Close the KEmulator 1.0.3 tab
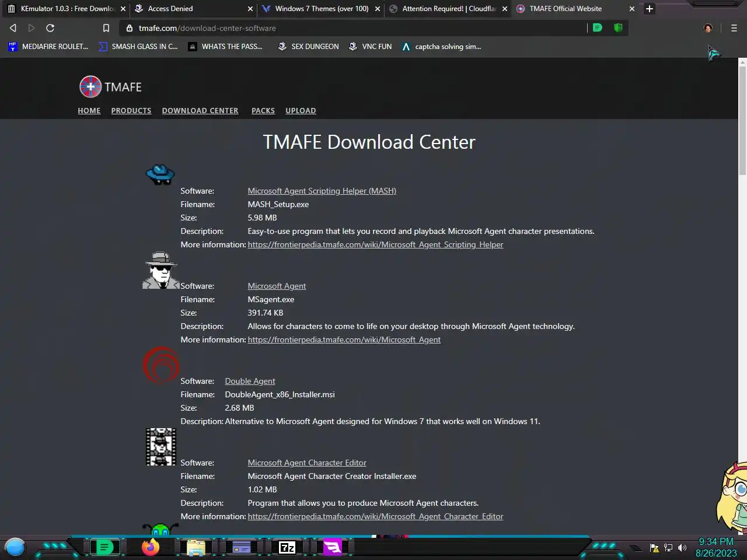 (x=123, y=9)
